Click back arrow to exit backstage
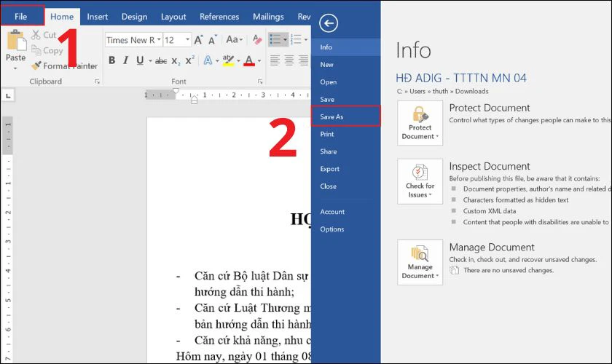The height and width of the screenshot is (364, 612). tap(329, 23)
